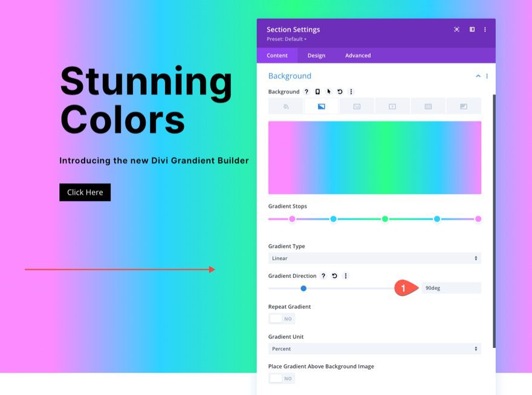Switch to the Content tab
532x395 pixels.
point(277,56)
